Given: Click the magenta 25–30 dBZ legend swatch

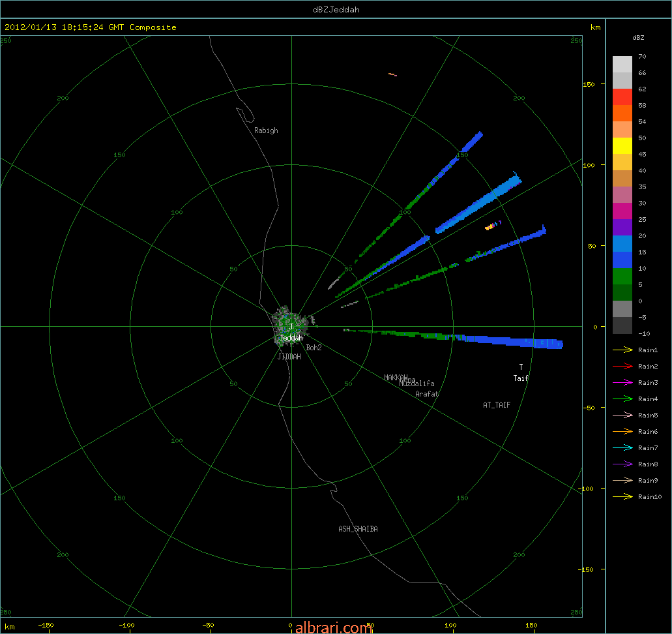Looking at the screenshot, I should click(x=622, y=211).
